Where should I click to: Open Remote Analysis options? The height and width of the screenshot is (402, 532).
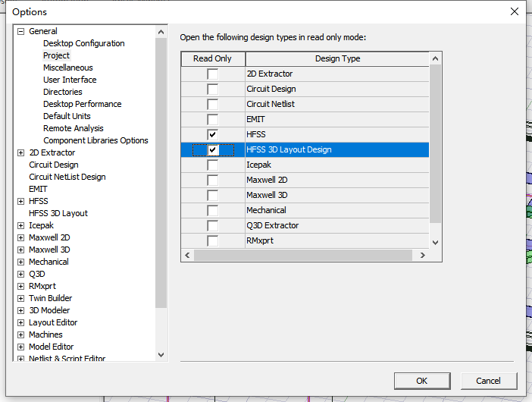[74, 128]
